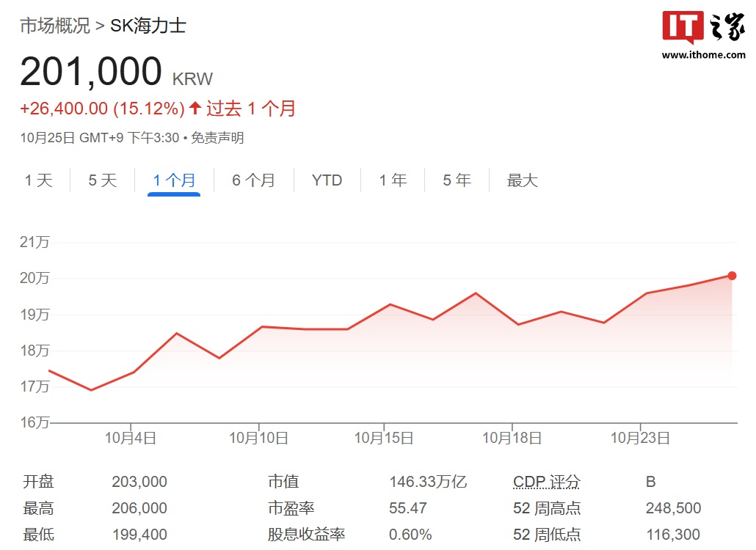Click the 10月4日 axis label
The image size is (756, 550).
coord(131,438)
